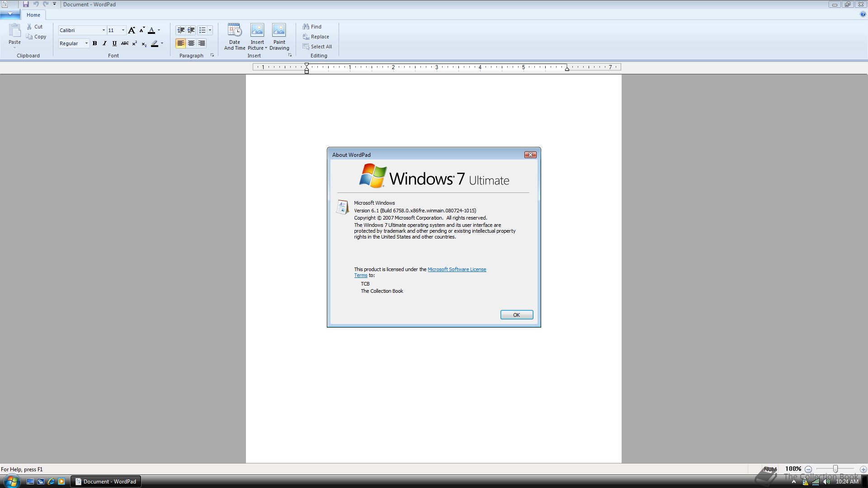Apply subscript x₂ formatting
868x488 pixels.
[x=144, y=43]
